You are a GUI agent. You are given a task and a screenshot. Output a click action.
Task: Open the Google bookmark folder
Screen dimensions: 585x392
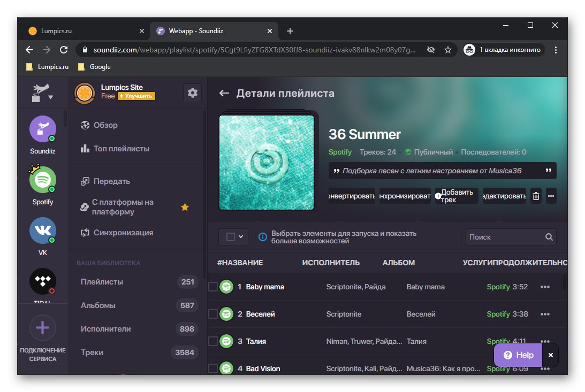tap(94, 67)
